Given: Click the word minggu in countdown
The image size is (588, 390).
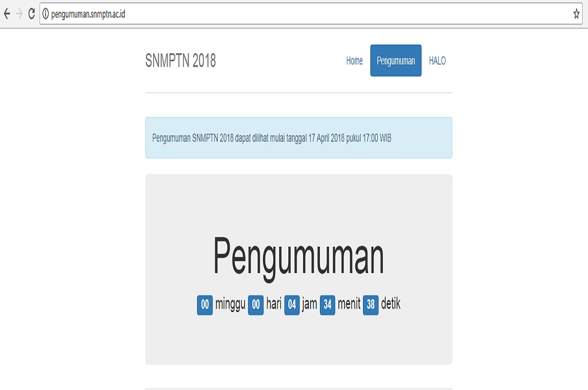Looking at the screenshot, I should (x=230, y=304).
